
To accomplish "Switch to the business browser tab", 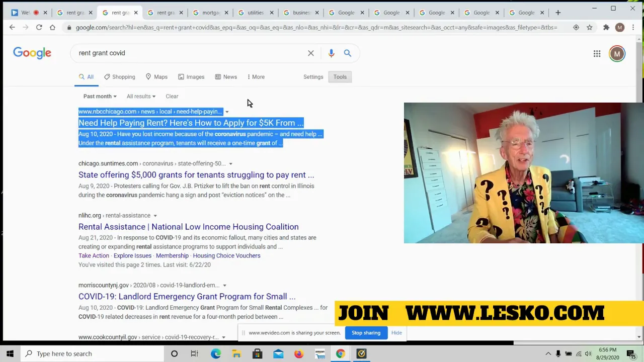I will (302, 13).
